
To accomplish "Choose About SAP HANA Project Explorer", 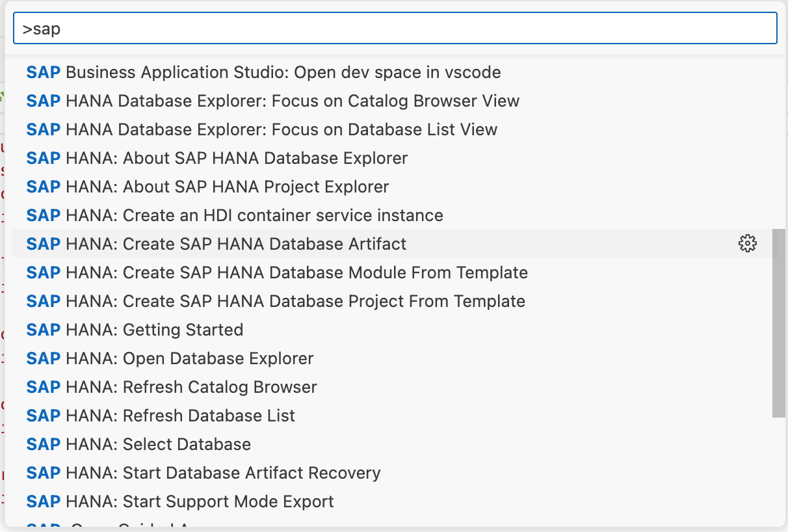I will [x=208, y=187].
